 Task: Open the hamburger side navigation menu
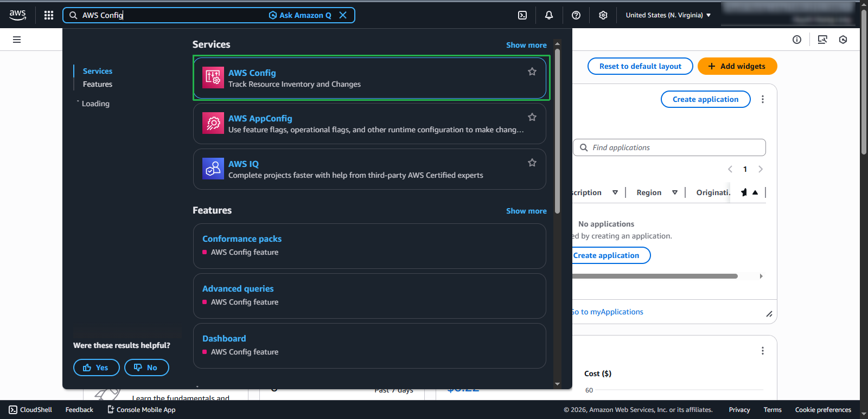[17, 40]
